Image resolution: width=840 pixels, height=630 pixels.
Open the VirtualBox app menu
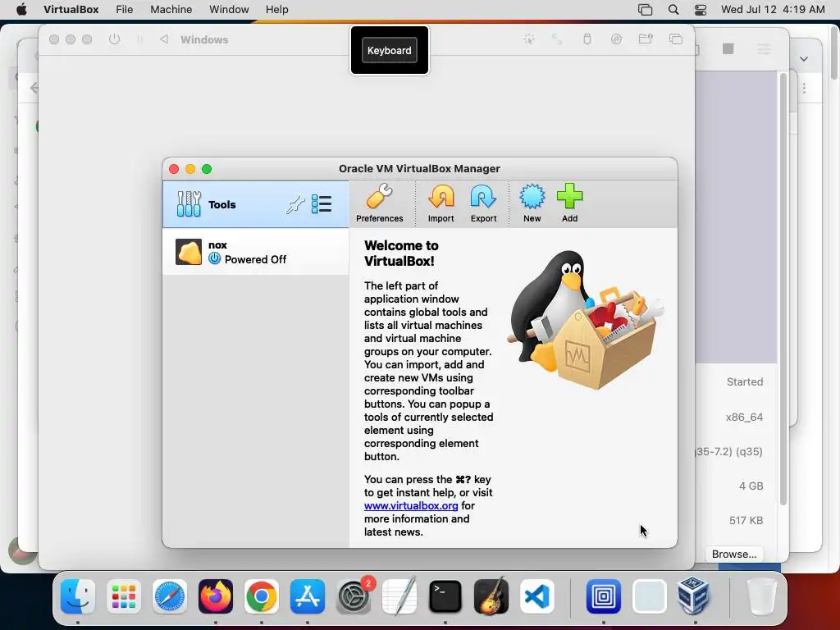[x=71, y=10]
